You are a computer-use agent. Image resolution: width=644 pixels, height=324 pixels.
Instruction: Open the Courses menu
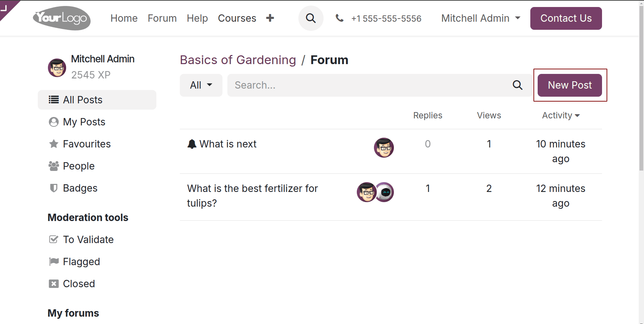237,18
